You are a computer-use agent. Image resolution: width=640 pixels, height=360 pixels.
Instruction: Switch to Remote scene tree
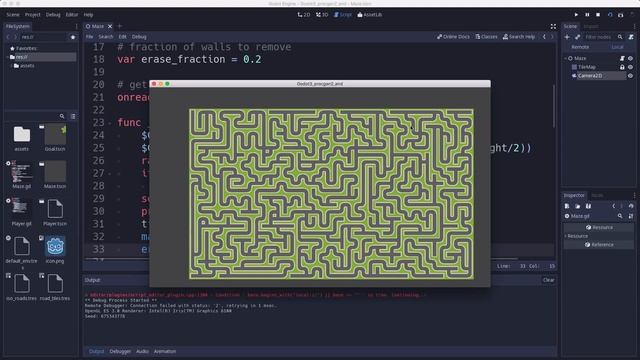coord(580,47)
